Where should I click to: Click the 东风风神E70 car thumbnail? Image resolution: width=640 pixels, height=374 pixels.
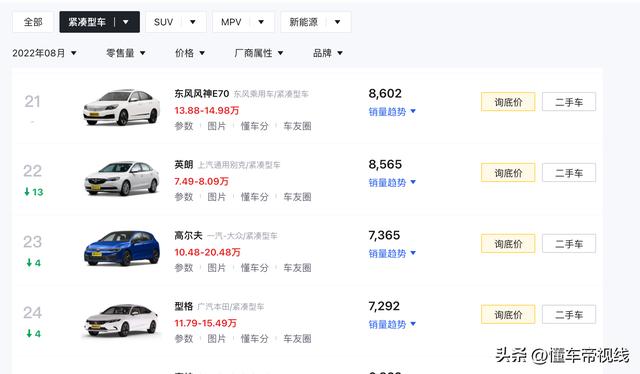tap(121, 107)
